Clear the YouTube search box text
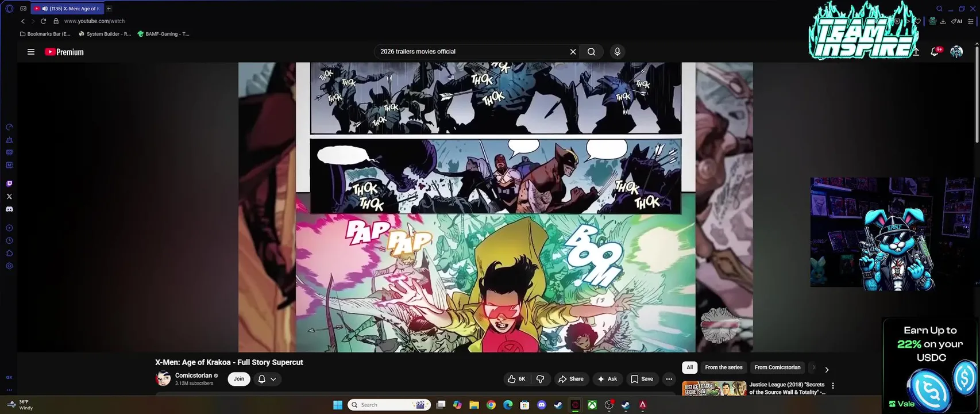Image resolution: width=980 pixels, height=414 pixels. pos(573,52)
